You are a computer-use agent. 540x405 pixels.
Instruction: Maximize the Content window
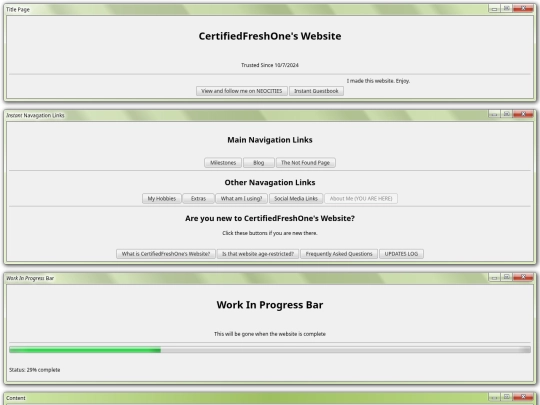tap(506, 397)
